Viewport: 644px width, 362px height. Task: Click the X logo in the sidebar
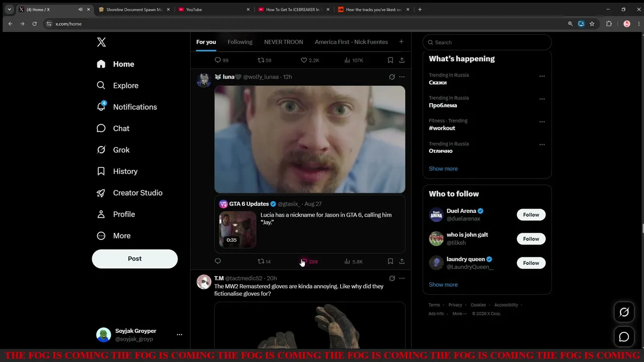[x=101, y=42]
